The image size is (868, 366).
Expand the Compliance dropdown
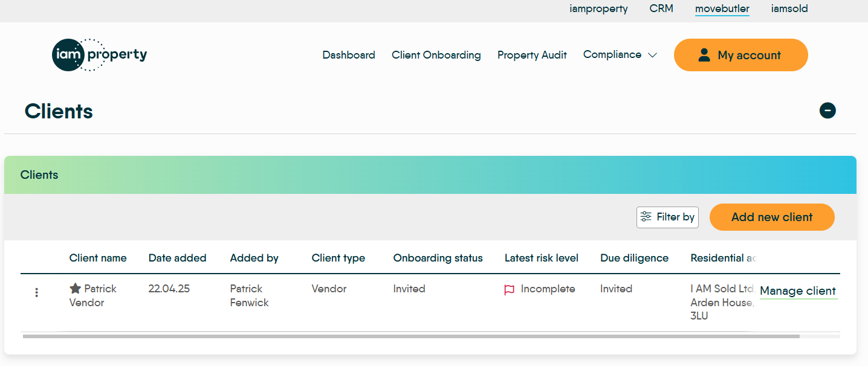(620, 54)
